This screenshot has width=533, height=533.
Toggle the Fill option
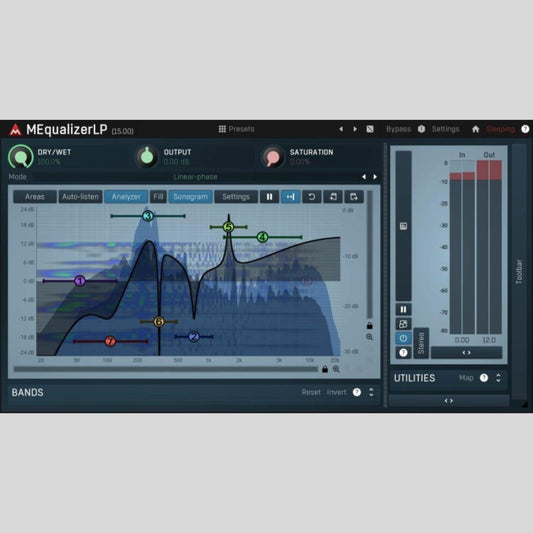tap(158, 196)
